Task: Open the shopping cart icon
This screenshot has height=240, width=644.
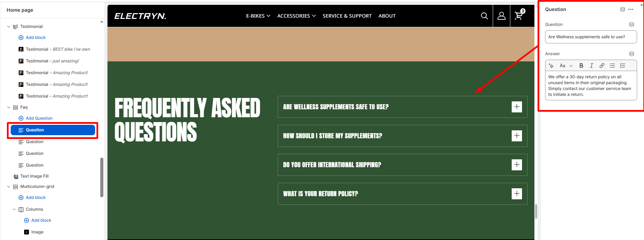Action: click(x=519, y=16)
